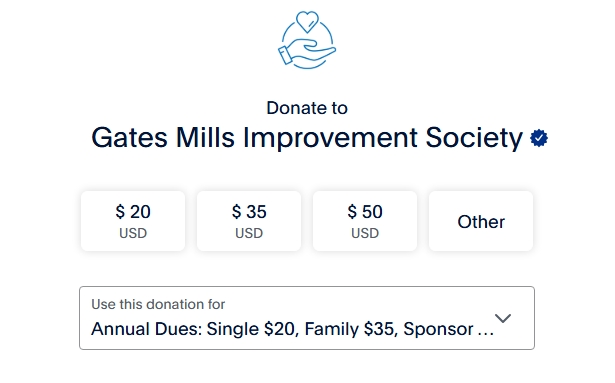Click the 'Donate to' label text
The image size is (615, 383).
(x=307, y=108)
